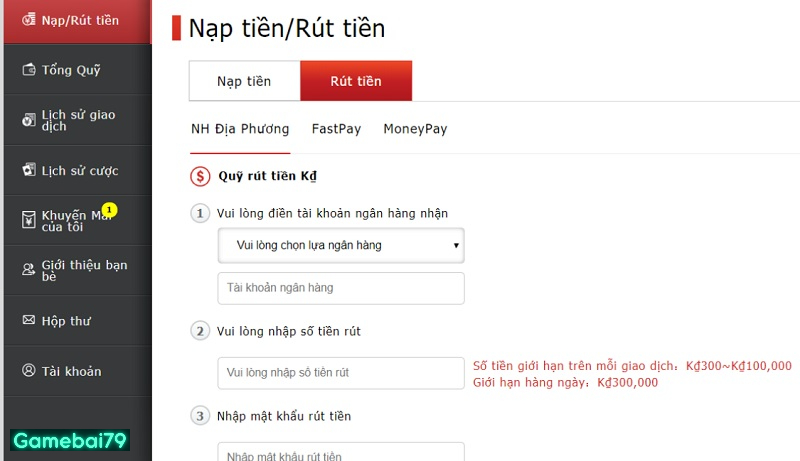Switch to the FastPay sub-tab
Viewport: 800px width, 461px height.
tap(336, 129)
